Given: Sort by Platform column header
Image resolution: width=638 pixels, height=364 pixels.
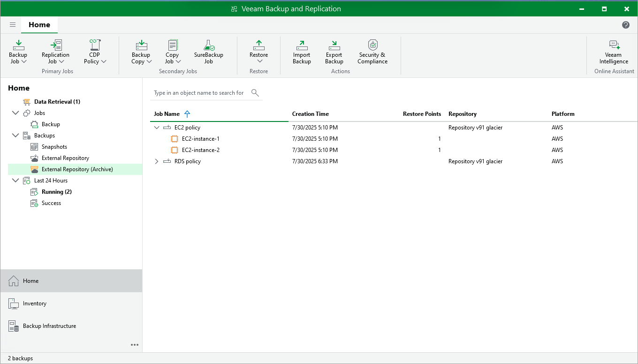Looking at the screenshot, I should click(x=563, y=114).
